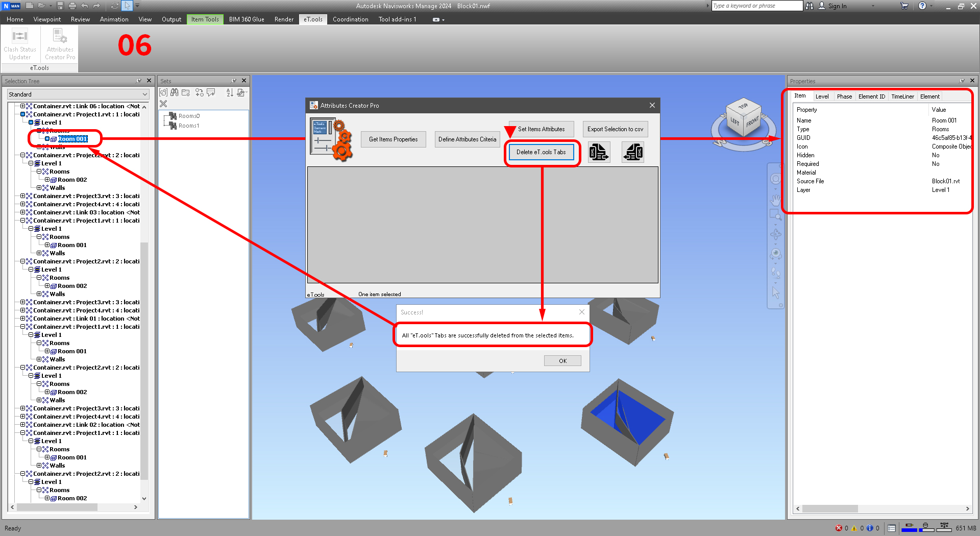Screen dimensions: 980x536
Task: Click the Sort icon in Sets panel
Action: click(230, 92)
